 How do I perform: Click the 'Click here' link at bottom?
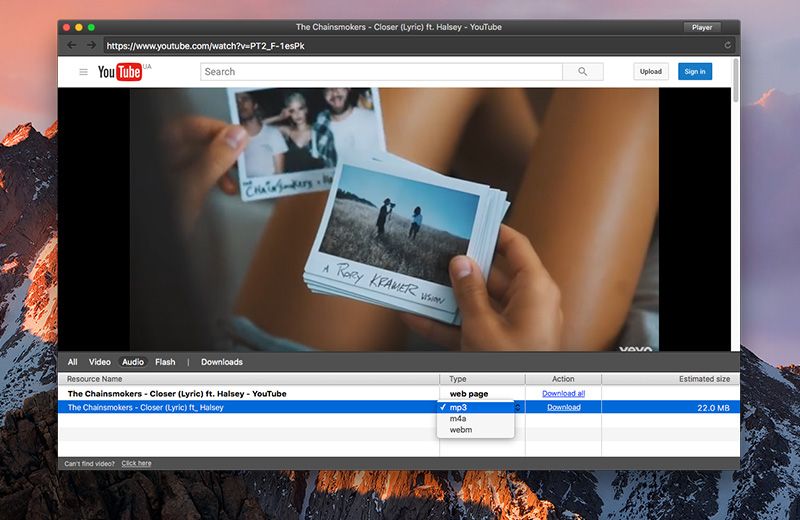tap(136, 463)
